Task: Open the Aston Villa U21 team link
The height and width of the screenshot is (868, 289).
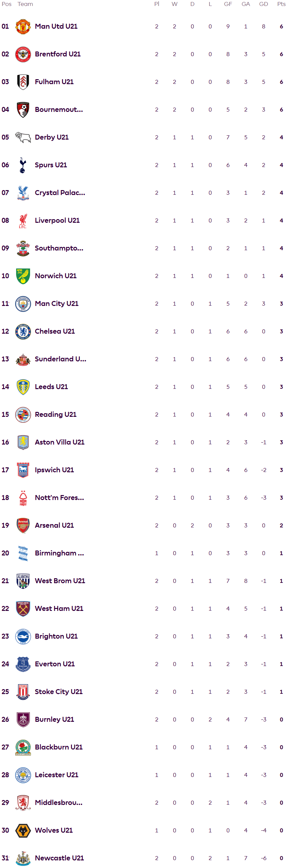Action: click(60, 443)
